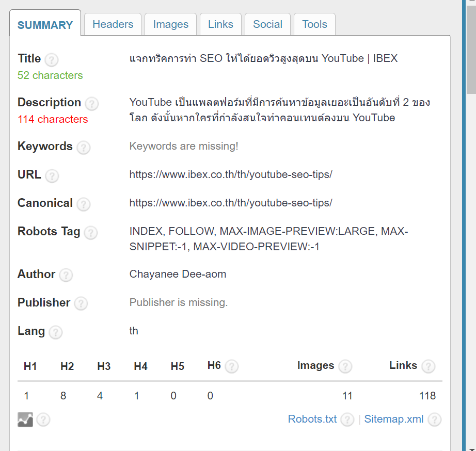Open the Robots.txt link
Image resolution: width=476 pixels, height=451 pixels.
coord(312,419)
